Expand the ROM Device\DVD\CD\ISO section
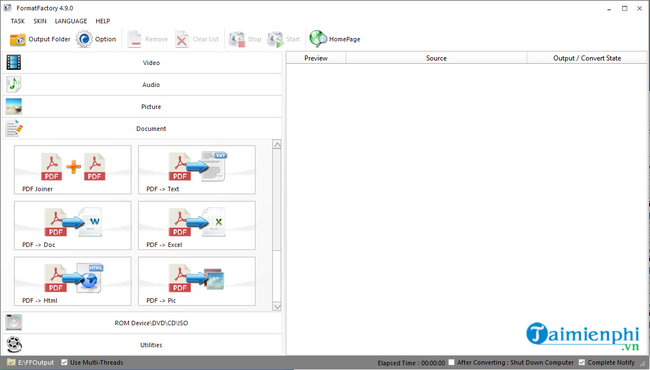This screenshot has width=650, height=370. [x=143, y=323]
